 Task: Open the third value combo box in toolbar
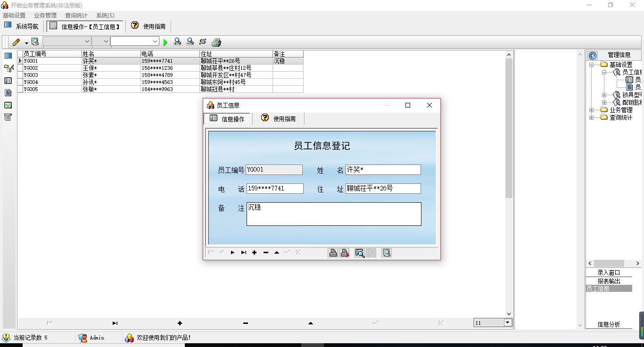click(x=135, y=41)
